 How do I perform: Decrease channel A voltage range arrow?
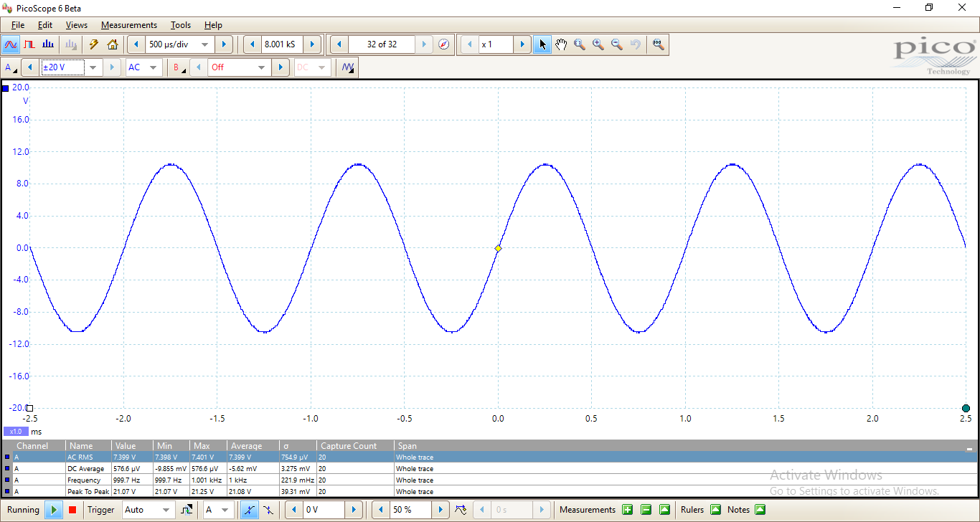pyautogui.click(x=30, y=67)
